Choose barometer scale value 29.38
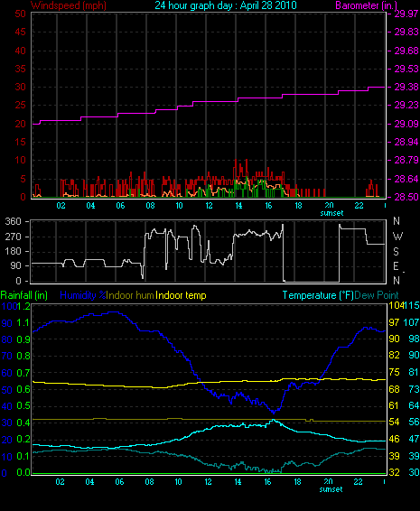This screenshot has height=511, width=420. pyautogui.click(x=406, y=87)
